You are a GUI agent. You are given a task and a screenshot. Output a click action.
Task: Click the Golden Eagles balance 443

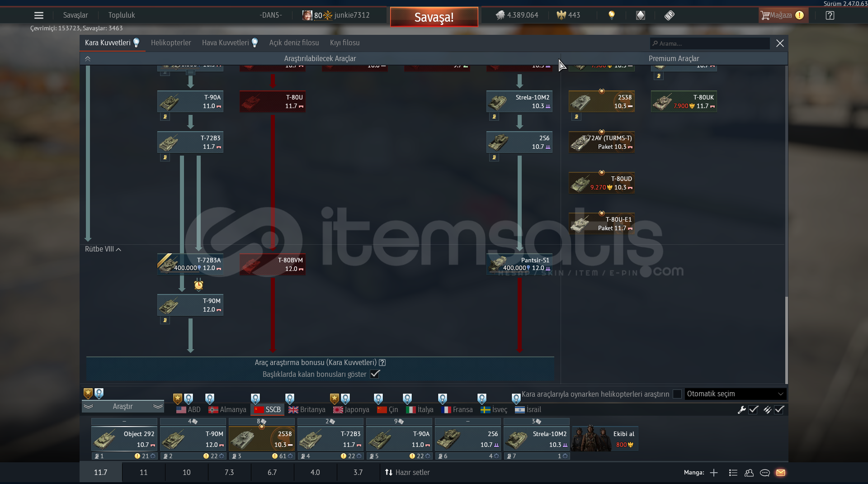pyautogui.click(x=568, y=15)
